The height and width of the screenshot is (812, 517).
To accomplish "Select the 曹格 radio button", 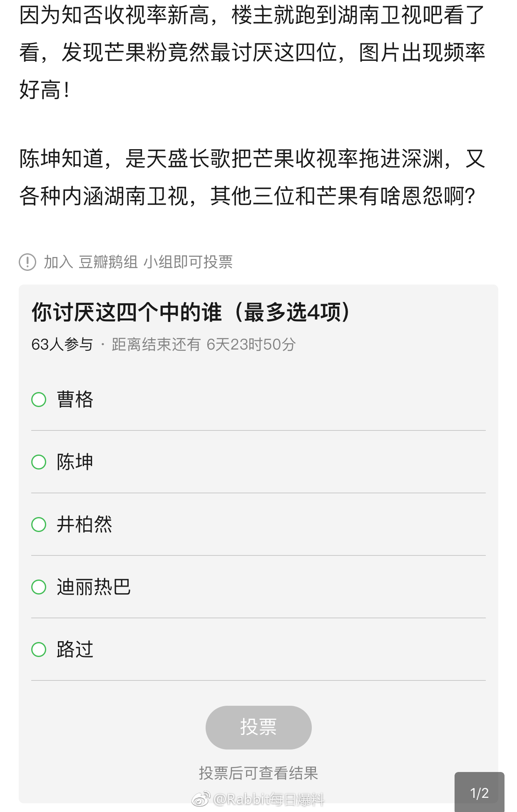I will coord(39,400).
